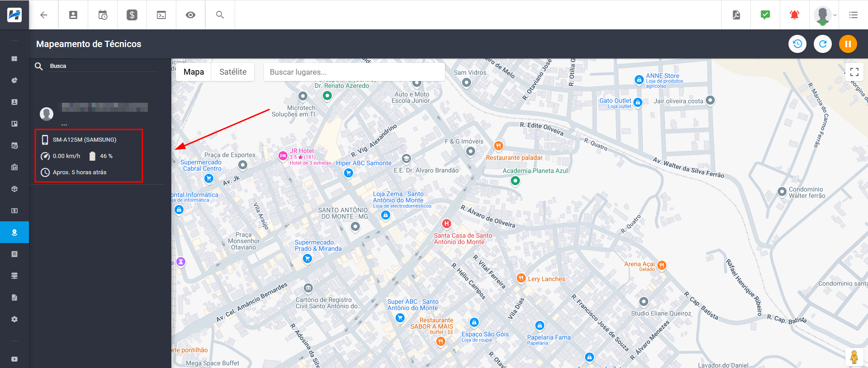The height and width of the screenshot is (368, 868).
Task: Click the Arena Açaí marker
Action: (662, 265)
